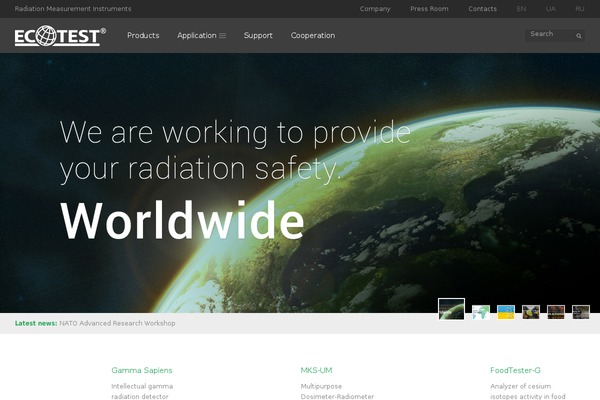Image resolution: width=600 pixels, height=400 pixels.
Task: Open the MKS-UM product link
Action: pos(316,370)
